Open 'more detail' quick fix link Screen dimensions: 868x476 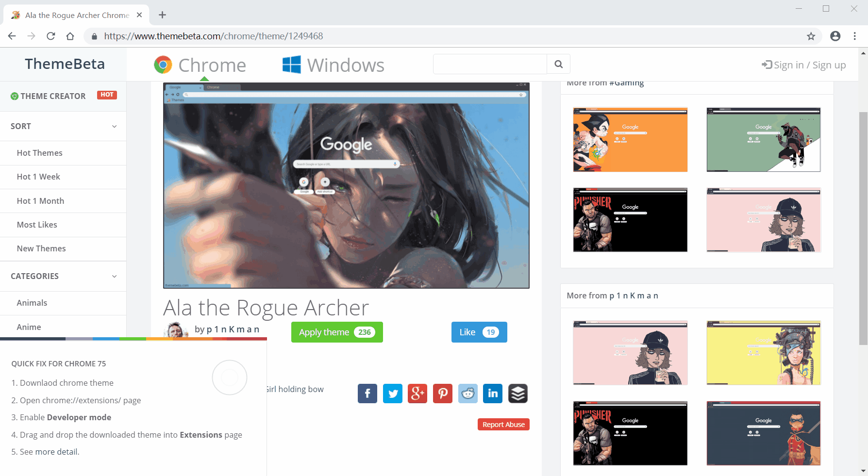(x=56, y=452)
